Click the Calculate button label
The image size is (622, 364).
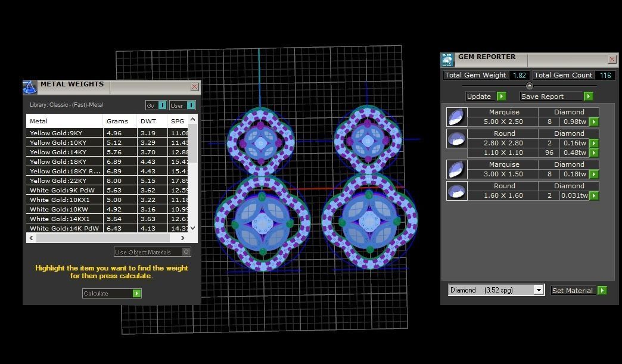tap(95, 294)
